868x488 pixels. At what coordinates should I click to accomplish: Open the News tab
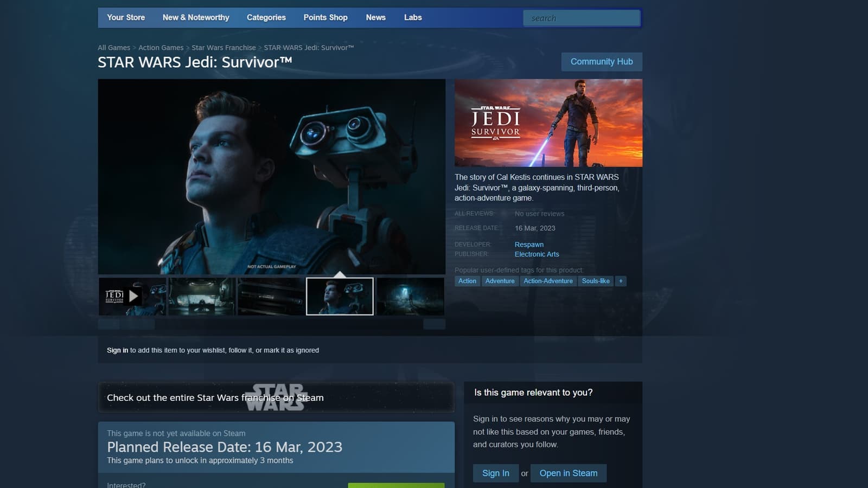(x=375, y=17)
